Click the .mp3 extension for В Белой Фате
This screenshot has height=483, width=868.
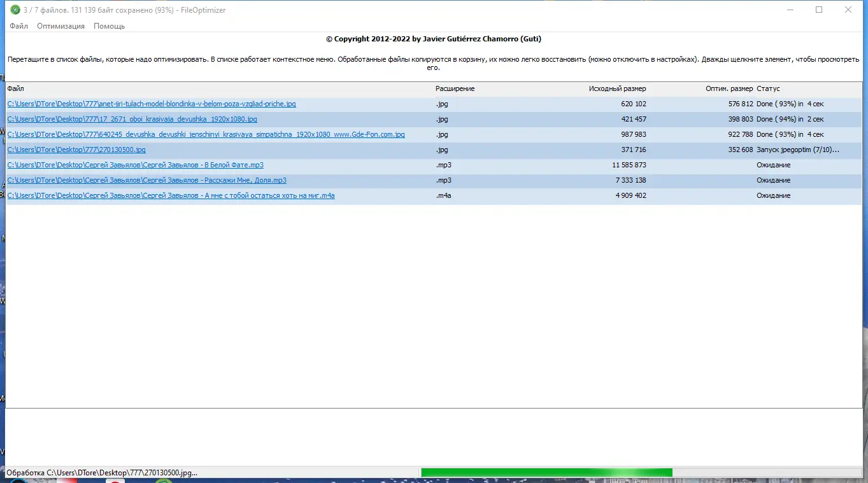point(443,165)
